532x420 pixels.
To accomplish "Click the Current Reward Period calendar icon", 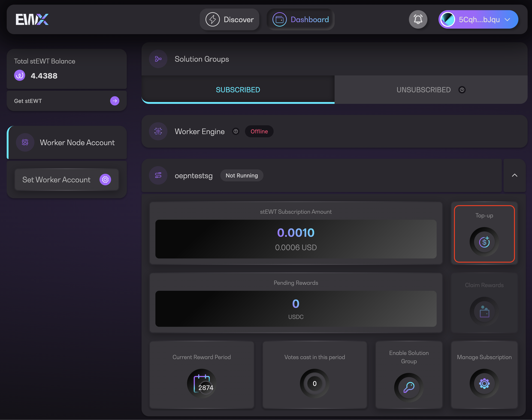I will click(x=202, y=383).
